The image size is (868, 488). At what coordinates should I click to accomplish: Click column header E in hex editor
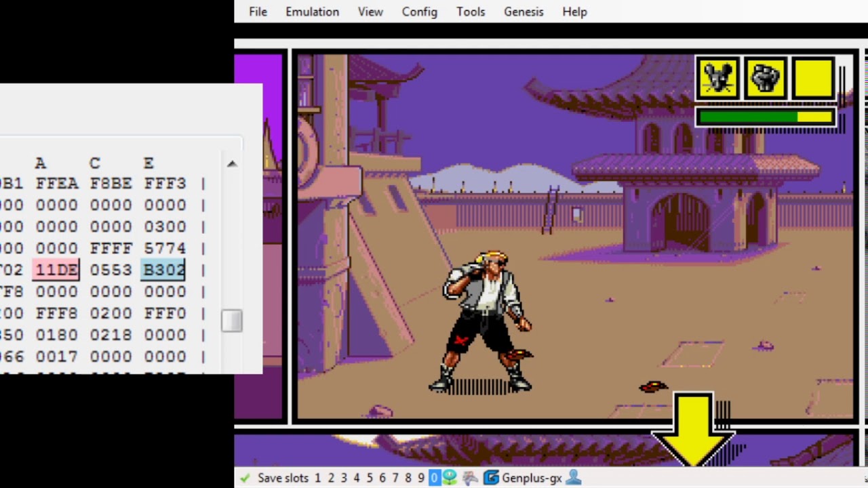149,163
